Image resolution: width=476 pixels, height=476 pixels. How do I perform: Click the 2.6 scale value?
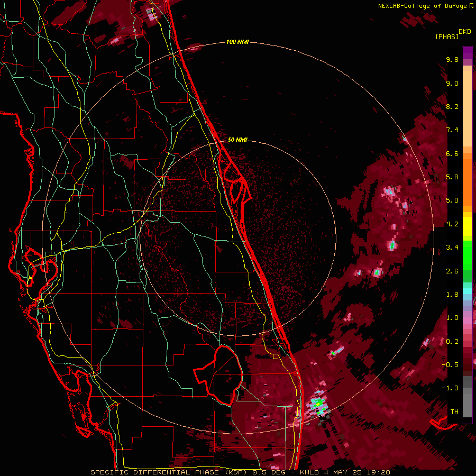[452, 271]
